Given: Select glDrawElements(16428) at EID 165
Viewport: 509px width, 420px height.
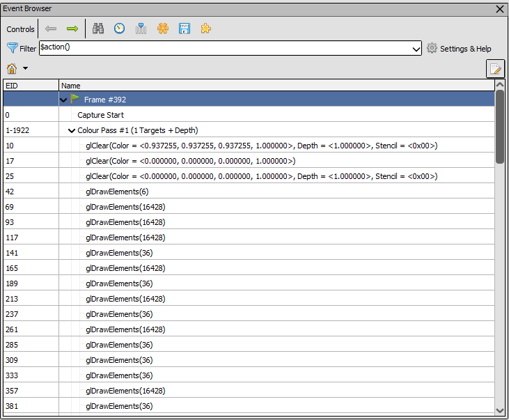Looking at the screenshot, I should (249, 268).
